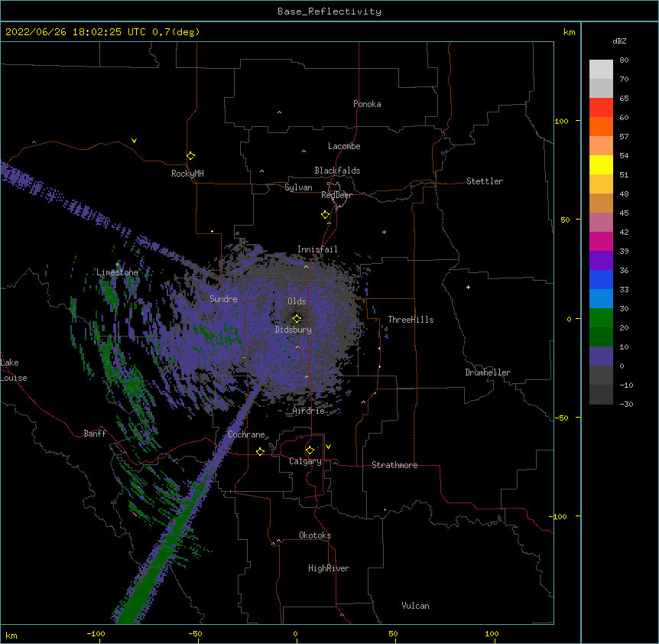Screen dimensions: 659x644
Task: Click the RockyMH label
Action: click(187, 173)
